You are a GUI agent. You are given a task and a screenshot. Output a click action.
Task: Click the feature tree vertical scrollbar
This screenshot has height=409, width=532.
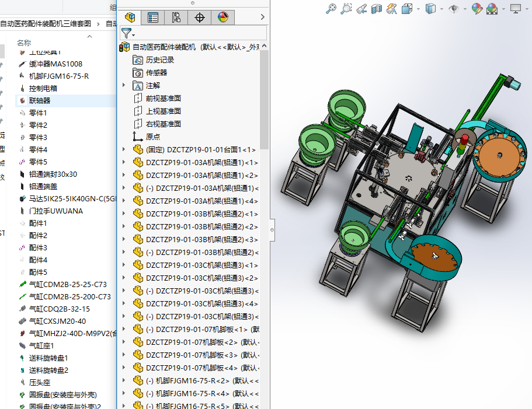tap(265, 99)
